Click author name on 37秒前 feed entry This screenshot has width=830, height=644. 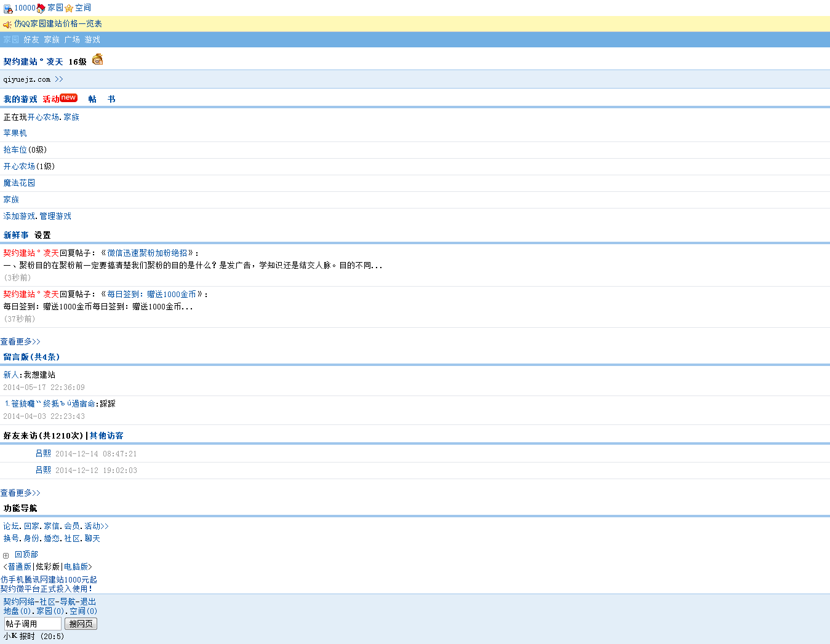click(x=31, y=295)
